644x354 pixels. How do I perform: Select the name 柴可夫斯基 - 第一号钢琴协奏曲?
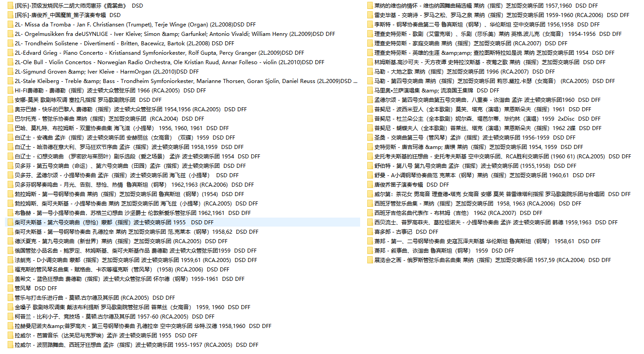[137, 232]
